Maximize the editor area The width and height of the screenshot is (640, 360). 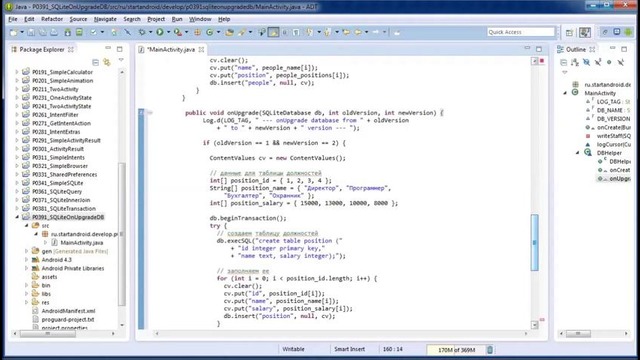pos(539,49)
